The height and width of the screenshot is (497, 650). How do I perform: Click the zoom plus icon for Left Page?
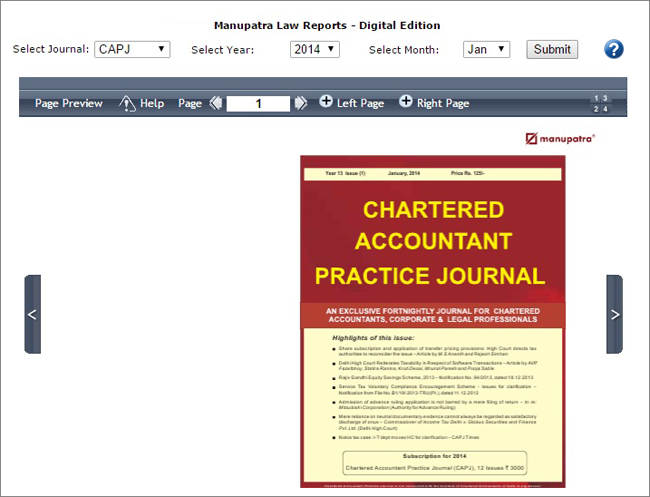tap(326, 102)
